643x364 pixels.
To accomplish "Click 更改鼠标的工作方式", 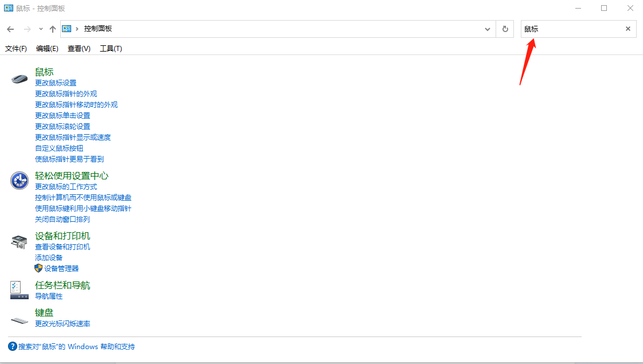I will tap(66, 186).
